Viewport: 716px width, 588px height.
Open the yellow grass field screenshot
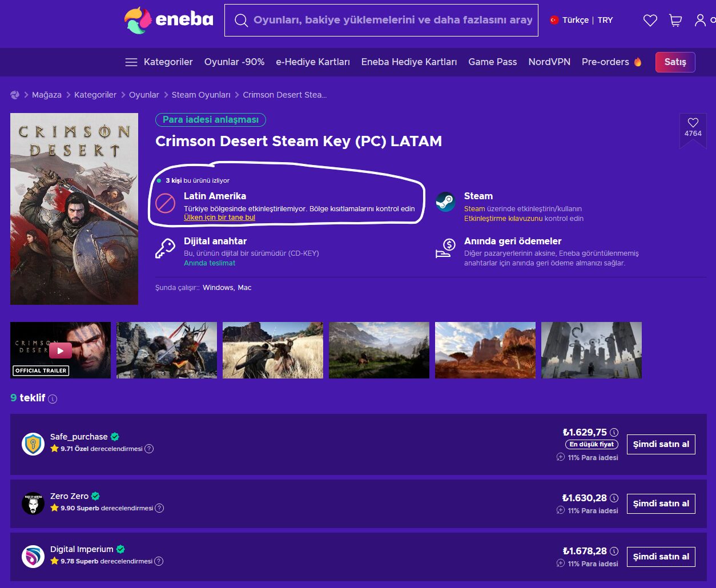click(273, 350)
